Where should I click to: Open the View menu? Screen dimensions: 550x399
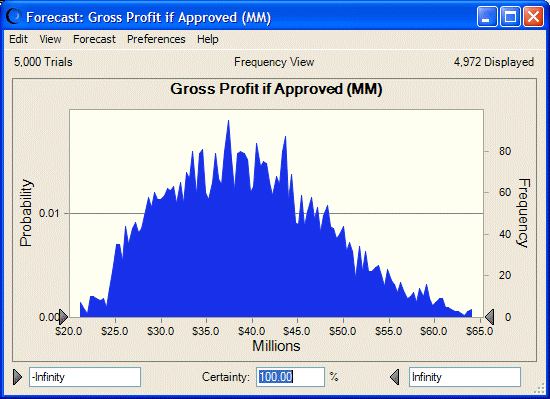50,39
